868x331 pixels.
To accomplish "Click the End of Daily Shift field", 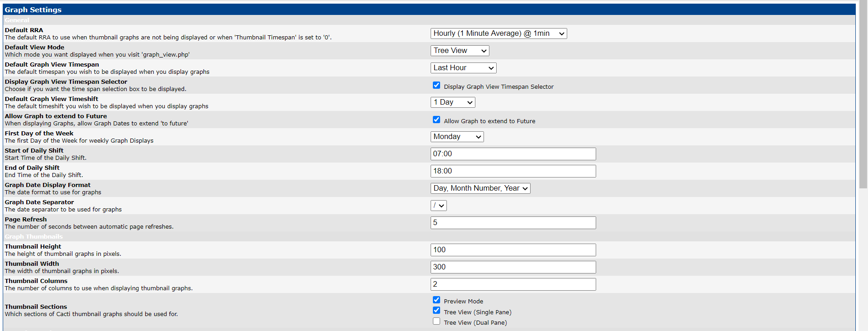I will pos(513,171).
